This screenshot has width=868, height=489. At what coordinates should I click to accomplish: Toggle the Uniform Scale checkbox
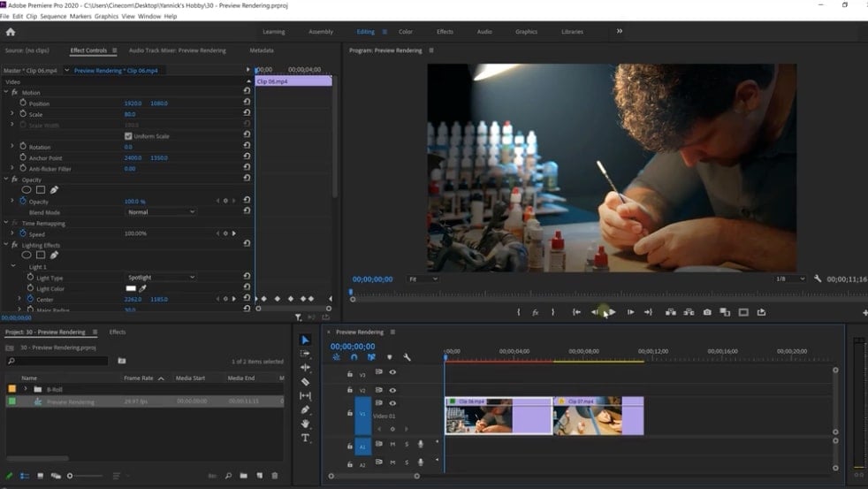click(128, 136)
